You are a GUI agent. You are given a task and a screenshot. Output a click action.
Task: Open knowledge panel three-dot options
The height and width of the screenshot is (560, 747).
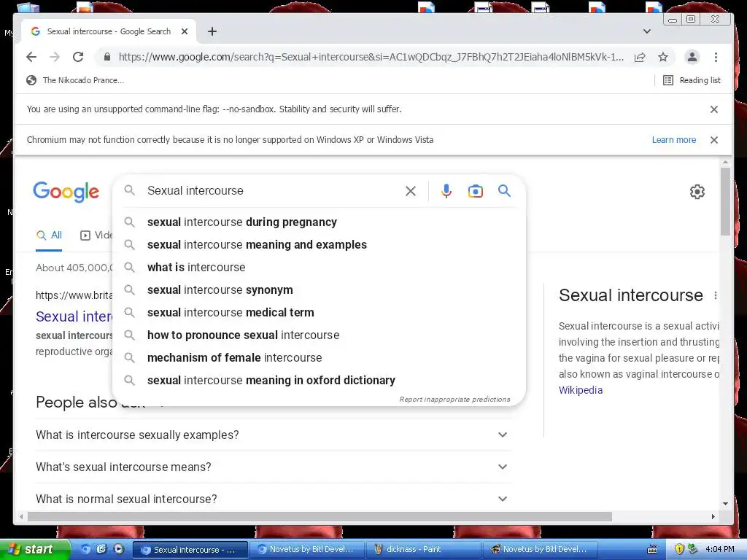point(715,296)
